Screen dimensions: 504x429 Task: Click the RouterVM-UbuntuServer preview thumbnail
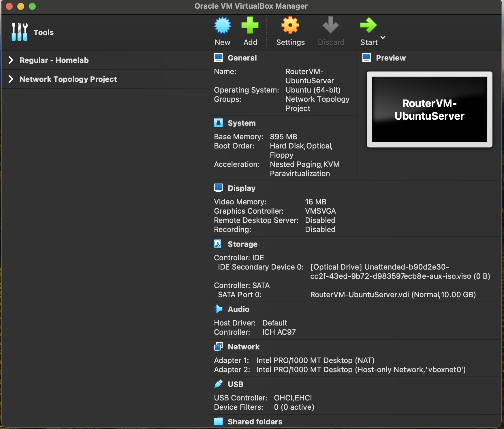pos(429,109)
